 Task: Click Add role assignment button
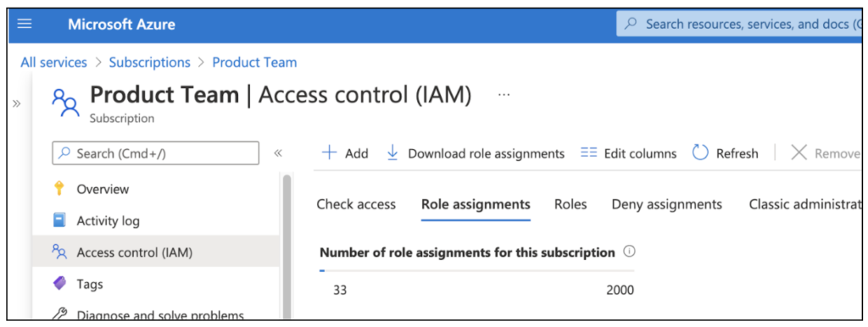346,153
